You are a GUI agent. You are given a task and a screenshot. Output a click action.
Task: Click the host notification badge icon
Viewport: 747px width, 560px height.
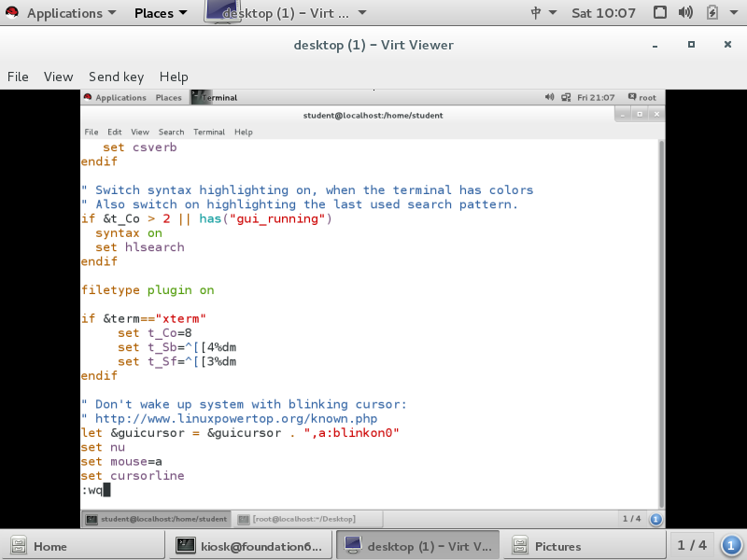point(731,546)
